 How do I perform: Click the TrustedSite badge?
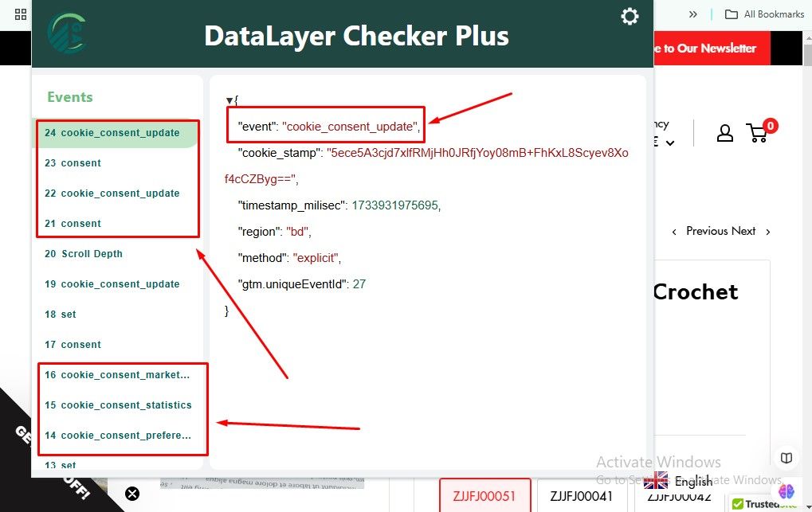(x=764, y=504)
